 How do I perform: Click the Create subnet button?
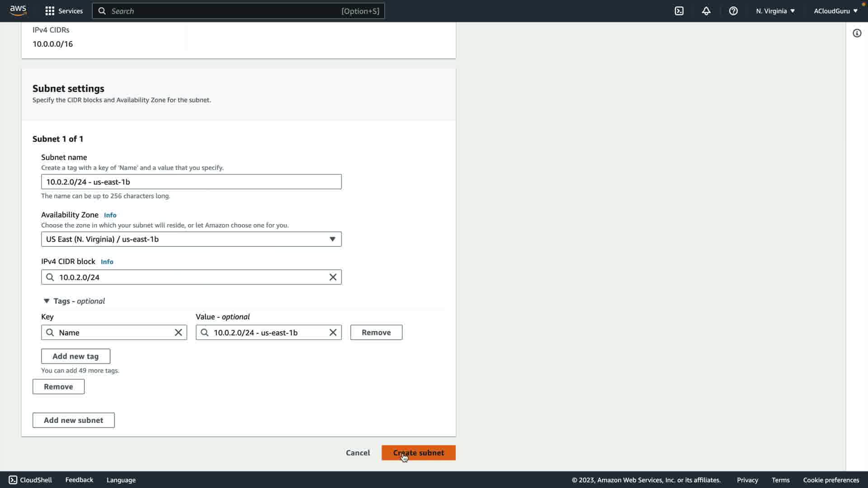pyautogui.click(x=418, y=453)
